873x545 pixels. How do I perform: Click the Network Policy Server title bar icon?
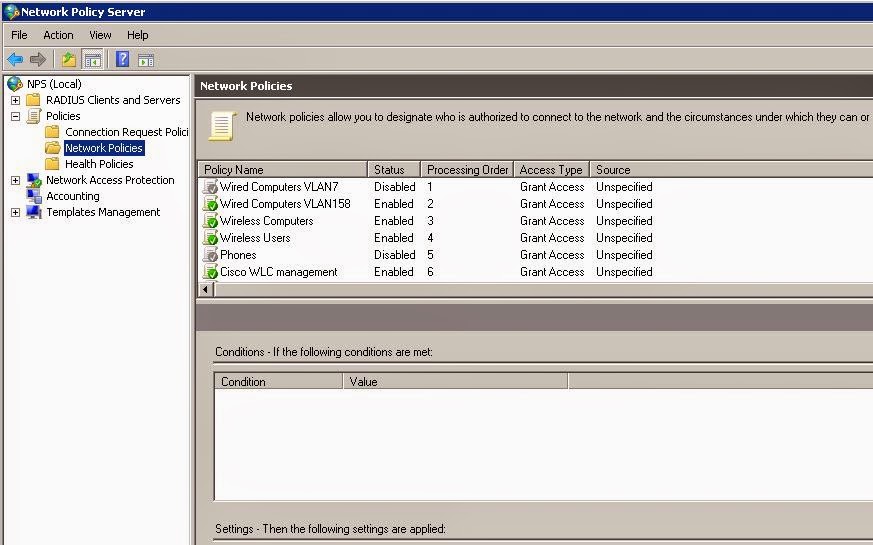point(11,12)
